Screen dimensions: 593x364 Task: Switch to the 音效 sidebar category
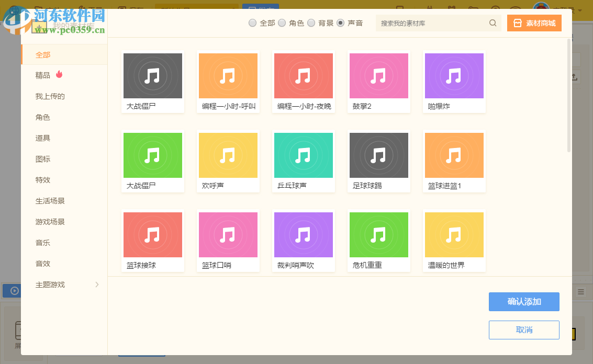43,264
